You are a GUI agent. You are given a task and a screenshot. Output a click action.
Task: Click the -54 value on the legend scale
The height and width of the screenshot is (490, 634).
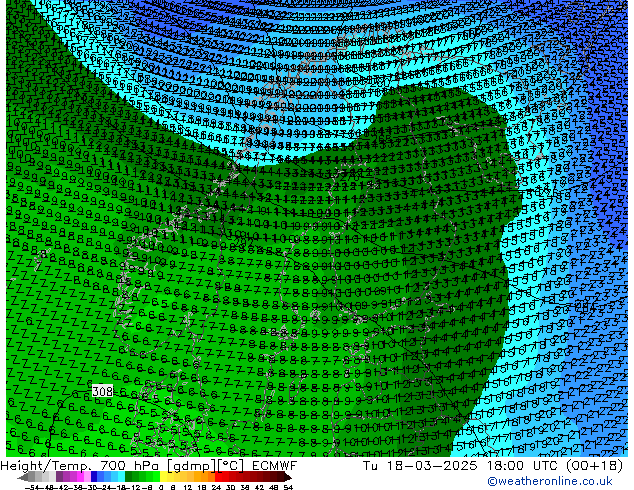coord(32,487)
